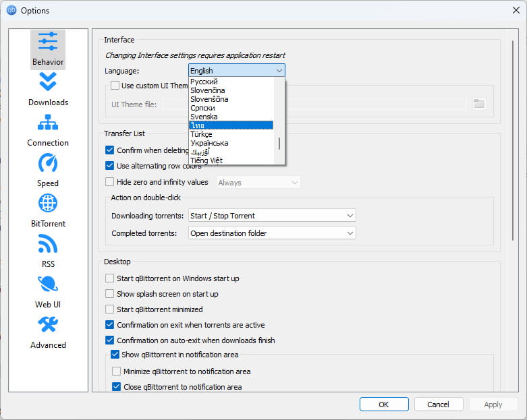Open the Connection settings network icon

click(48, 122)
